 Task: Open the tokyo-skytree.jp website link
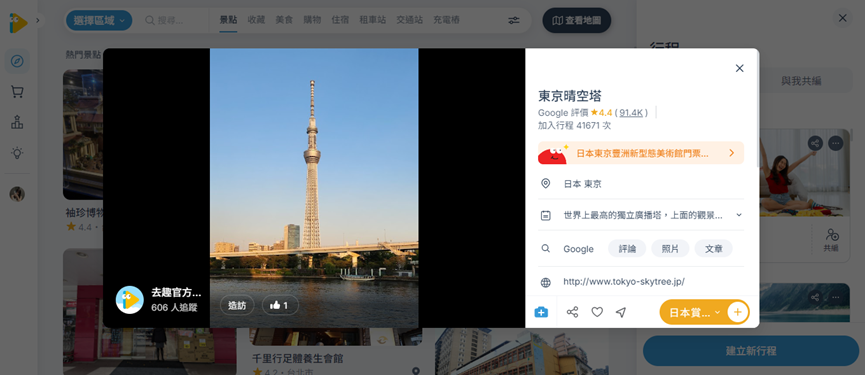pos(624,282)
